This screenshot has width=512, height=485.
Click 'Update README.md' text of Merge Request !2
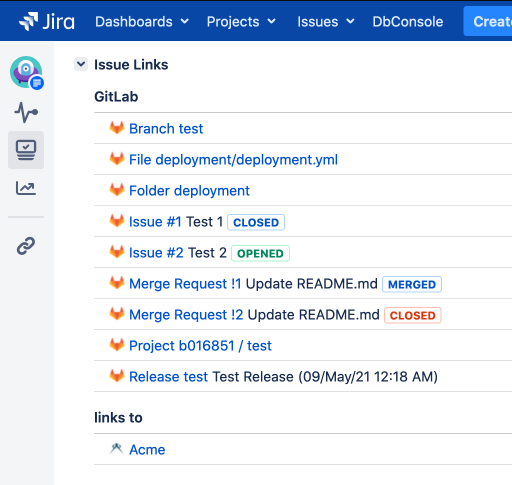(x=314, y=315)
